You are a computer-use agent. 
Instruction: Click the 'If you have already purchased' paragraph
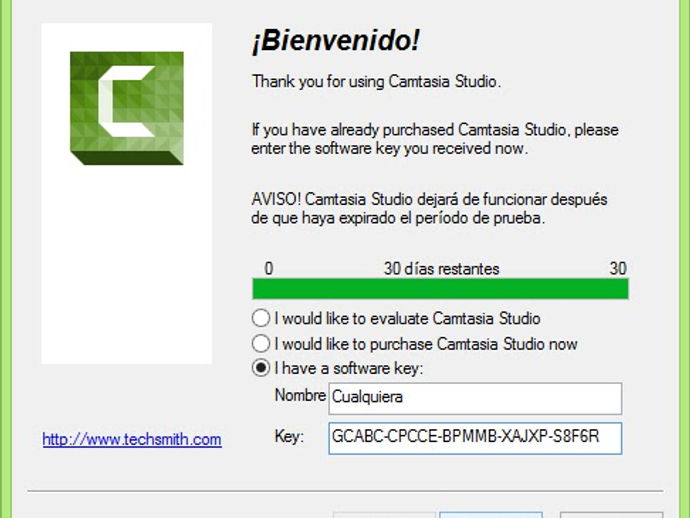(x=435, y=139)
